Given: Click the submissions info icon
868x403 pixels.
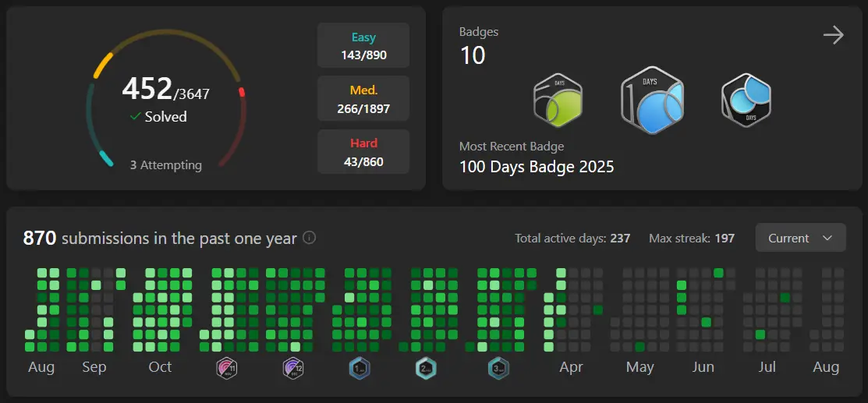Looking at the screenshot, I should click(310, 238).
